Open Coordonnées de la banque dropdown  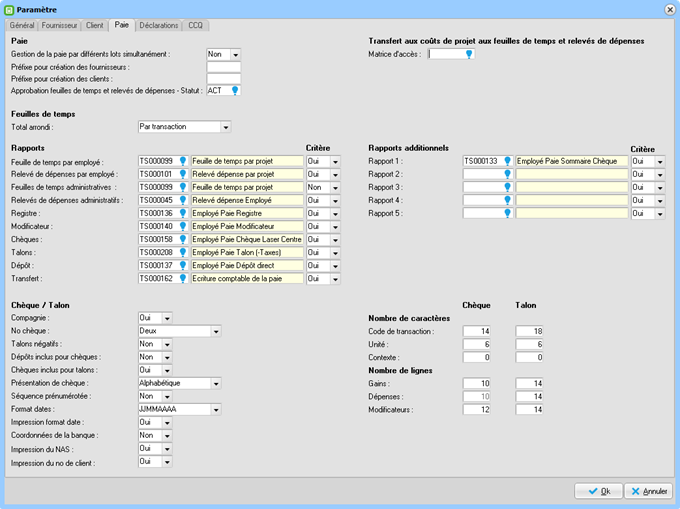pos(167,436)
